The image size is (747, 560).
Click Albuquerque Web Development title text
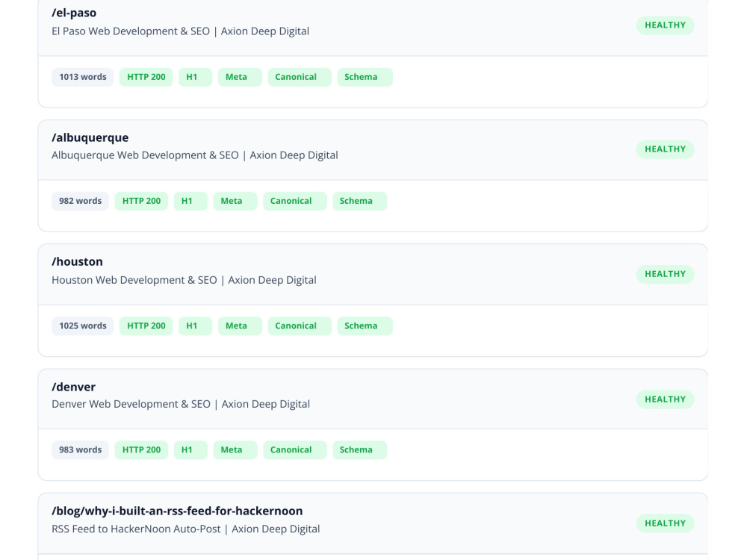[195, 155]
